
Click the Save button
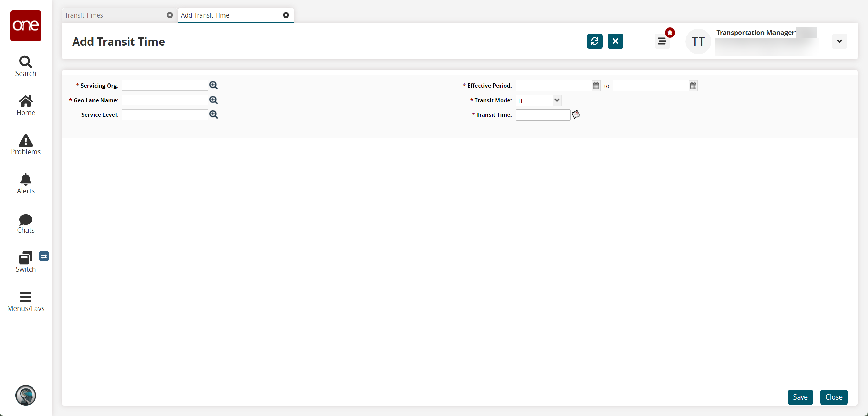point(801,397)
